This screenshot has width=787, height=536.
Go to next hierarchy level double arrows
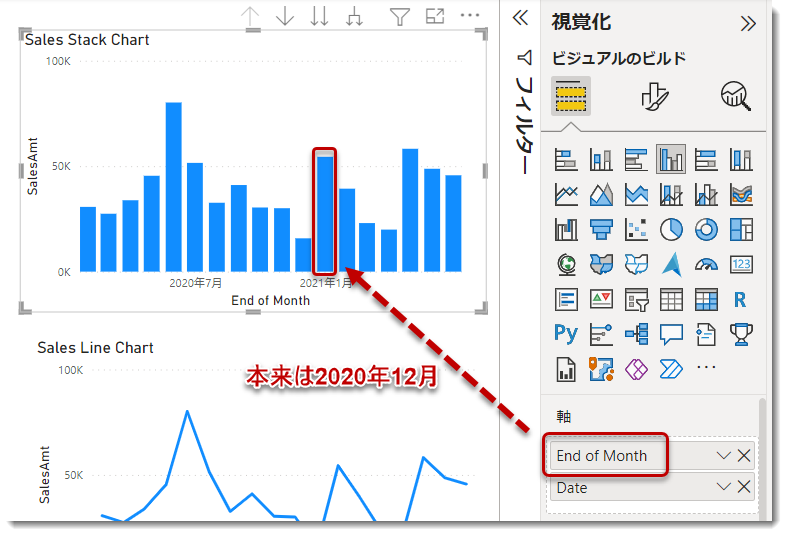pyautogui.click(x=319, y=16)
